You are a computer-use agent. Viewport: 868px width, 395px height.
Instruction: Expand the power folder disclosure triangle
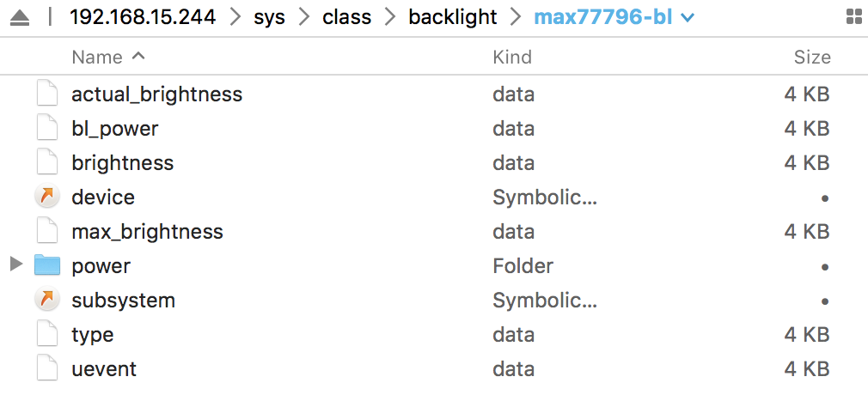pyautogui.click(x=15, y=265)
